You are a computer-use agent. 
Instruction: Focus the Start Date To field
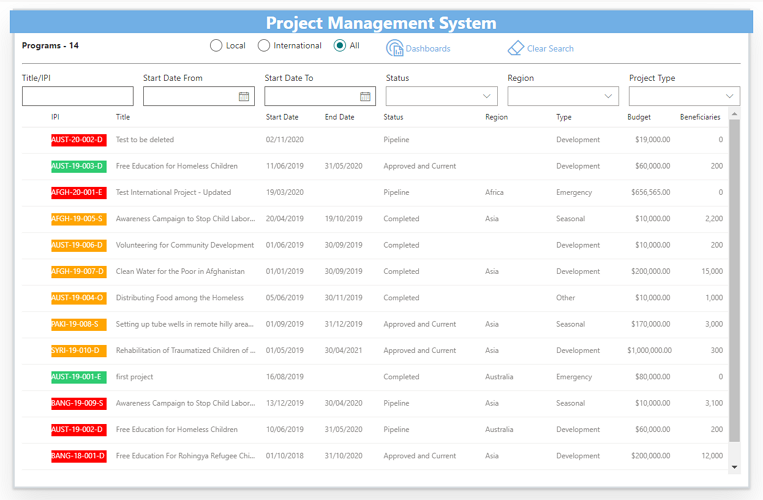(320, 96)
